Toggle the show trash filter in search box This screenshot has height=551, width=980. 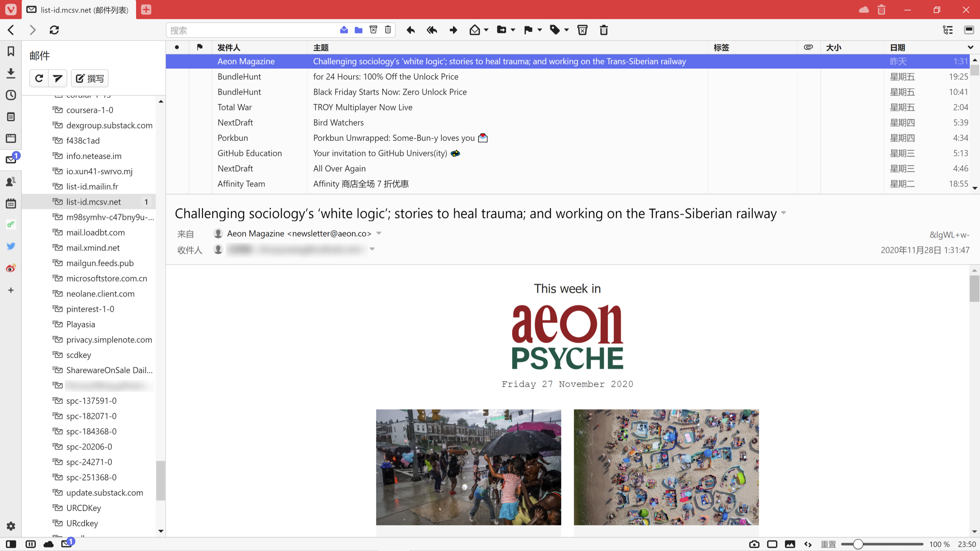388,30
